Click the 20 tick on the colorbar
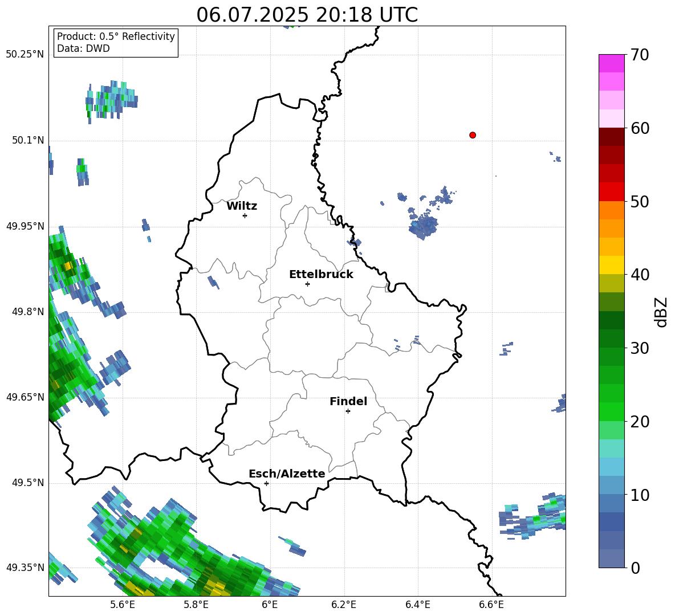 640,421
